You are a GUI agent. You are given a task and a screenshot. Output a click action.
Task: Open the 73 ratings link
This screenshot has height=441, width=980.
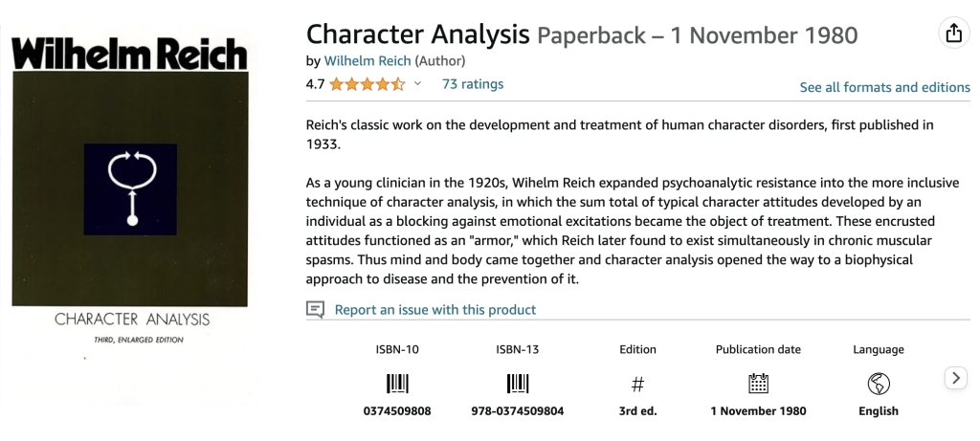(472, 84)
